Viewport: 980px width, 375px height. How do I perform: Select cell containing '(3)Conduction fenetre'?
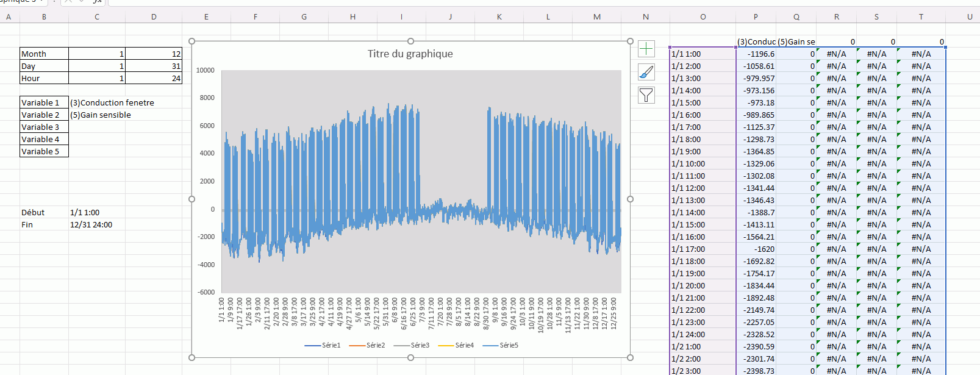point(112,102)
